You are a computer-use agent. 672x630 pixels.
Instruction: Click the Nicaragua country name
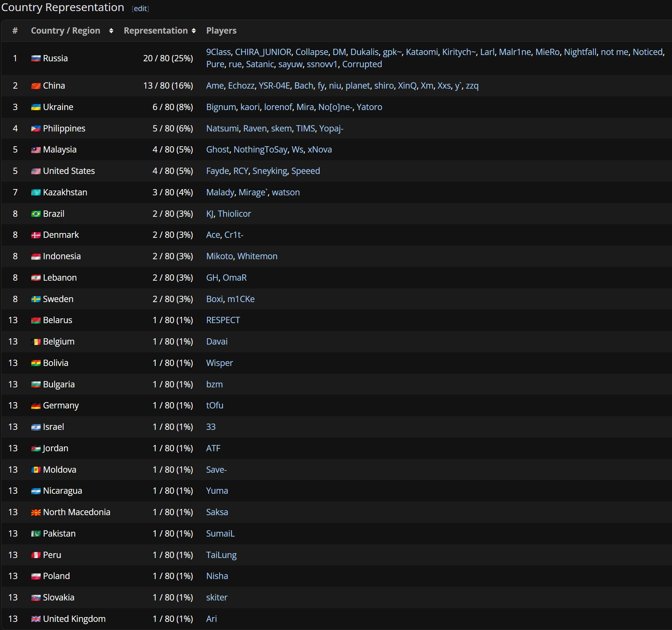[x=62, y=491]
